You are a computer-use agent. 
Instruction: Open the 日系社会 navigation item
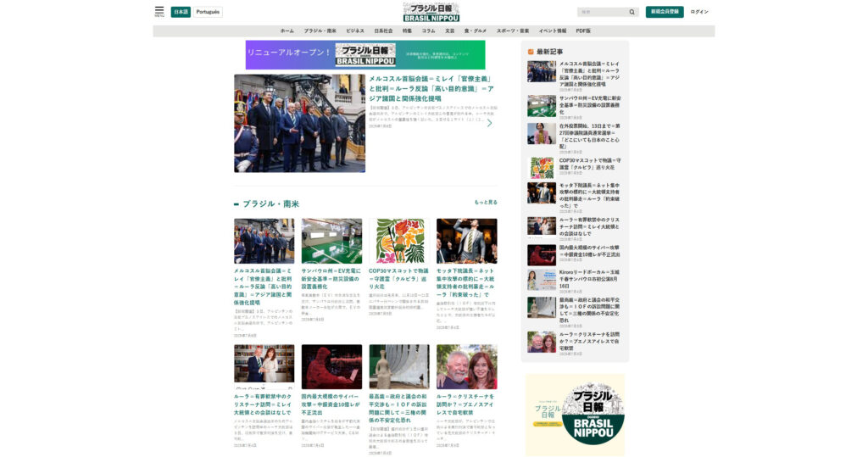tap(383, 31)
